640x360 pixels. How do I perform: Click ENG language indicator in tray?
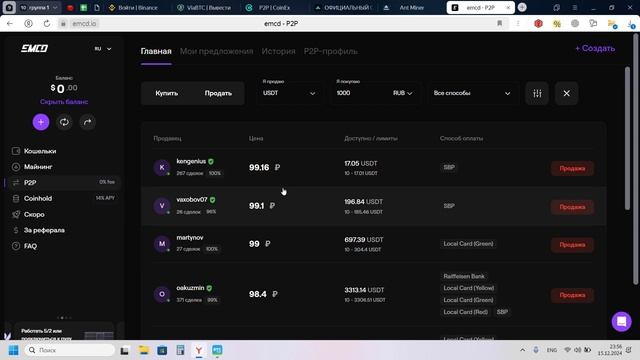click(552, 350)
